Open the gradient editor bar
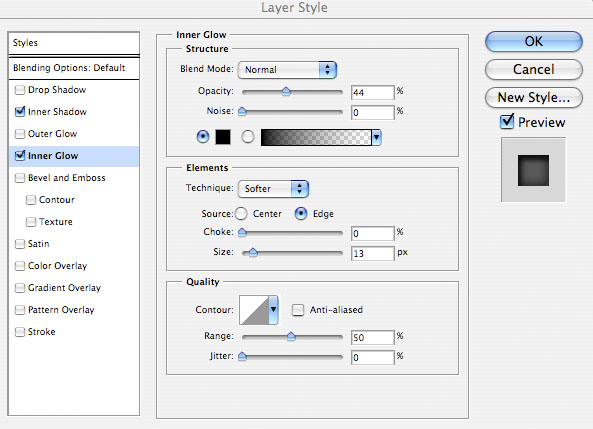 [316, 137]
